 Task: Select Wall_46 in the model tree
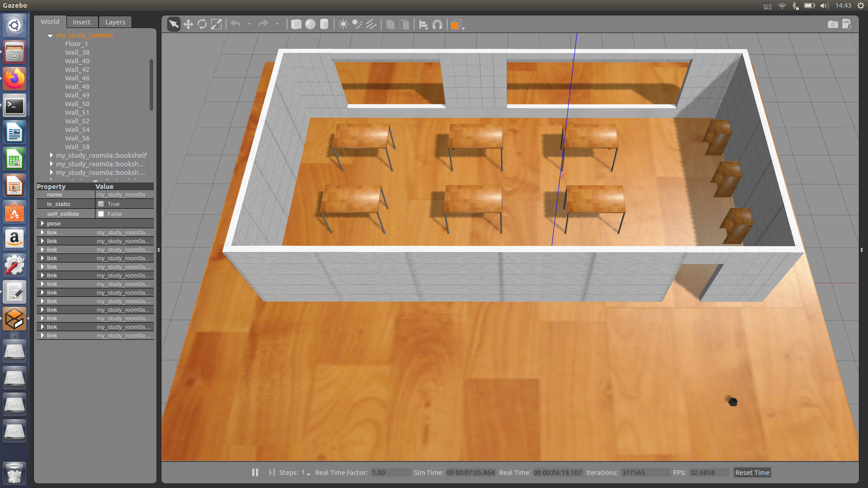pos(77,78)
